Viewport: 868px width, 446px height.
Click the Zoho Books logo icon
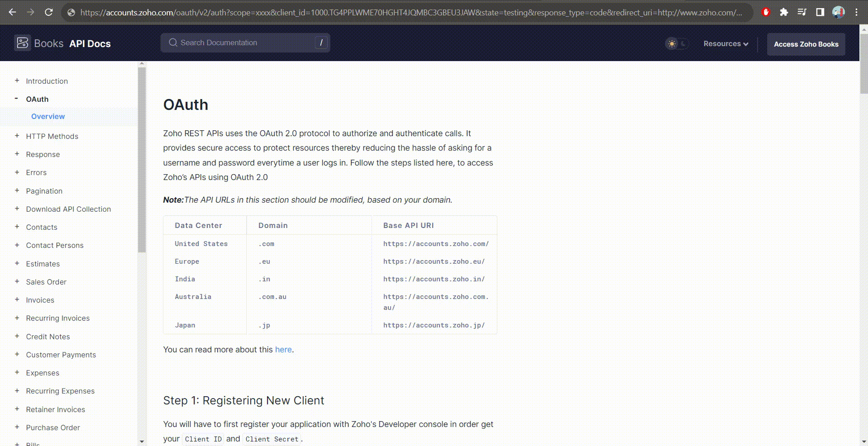[22, 43]
